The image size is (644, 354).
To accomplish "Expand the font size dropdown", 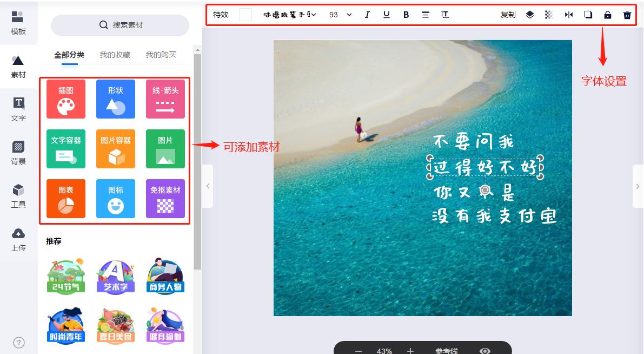I will 339,15.
